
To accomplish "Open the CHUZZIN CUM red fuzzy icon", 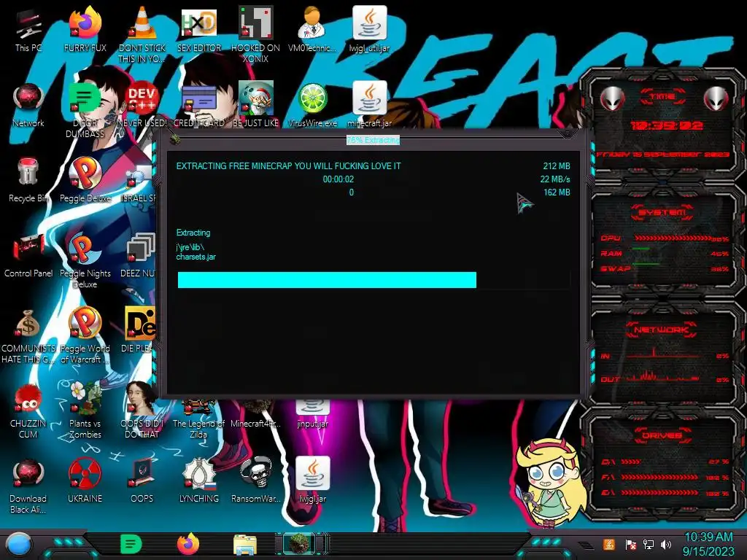I will click(x=28, y=411).
